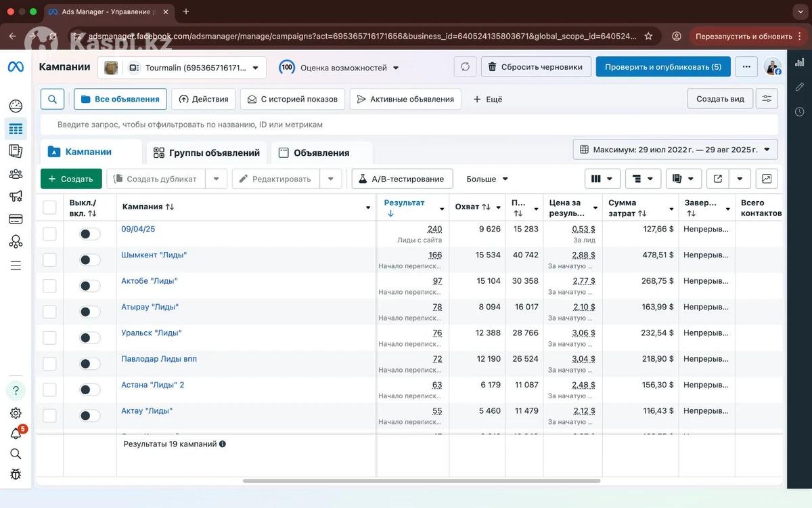Click the Meta logo icon
This screenshot has height=508, width=812.
pos(16,67)
